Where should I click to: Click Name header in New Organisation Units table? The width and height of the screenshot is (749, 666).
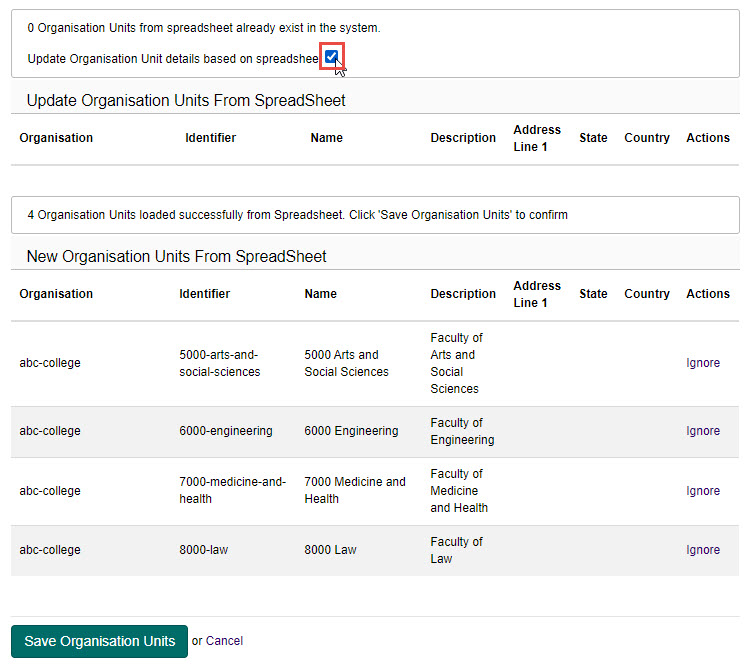(x=320, y=294)
